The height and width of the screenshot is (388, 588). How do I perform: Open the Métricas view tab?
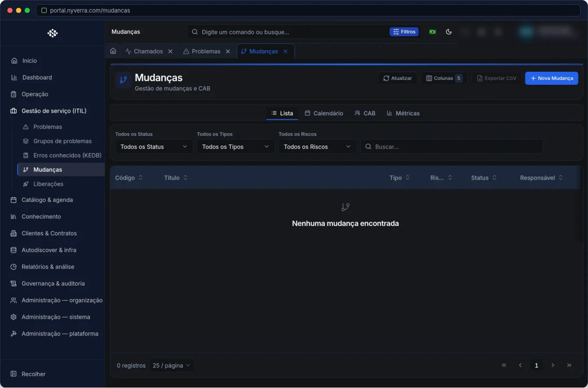(x=403, y=113)
